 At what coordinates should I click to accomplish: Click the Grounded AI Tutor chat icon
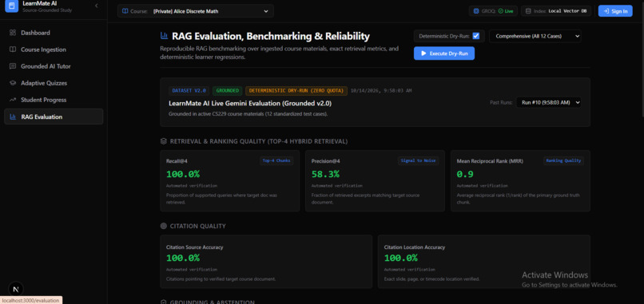pos(13,66)
